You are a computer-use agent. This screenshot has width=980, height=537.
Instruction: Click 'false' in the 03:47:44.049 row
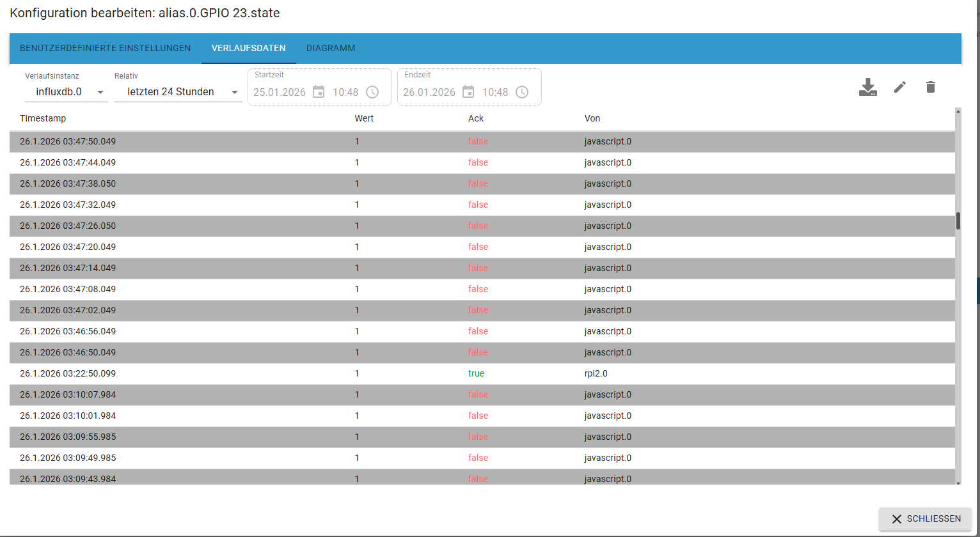pyautogui.click(x=478, y=162)
